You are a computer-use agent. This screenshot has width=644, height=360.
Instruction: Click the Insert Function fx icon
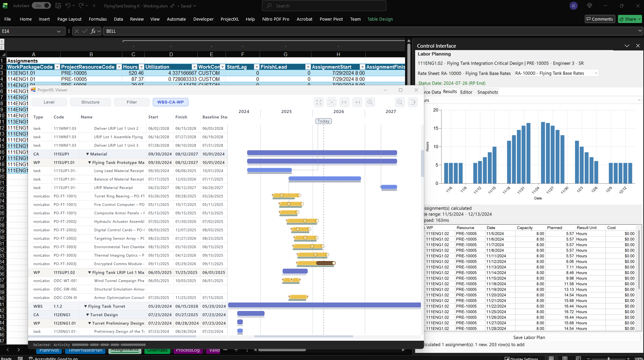pos(93,31)
